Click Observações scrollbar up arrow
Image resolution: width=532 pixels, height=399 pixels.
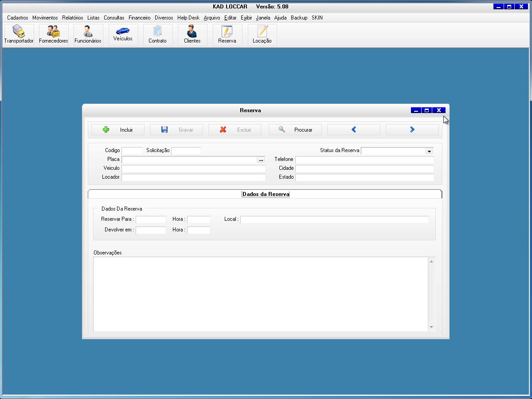[x=431, y=262]
